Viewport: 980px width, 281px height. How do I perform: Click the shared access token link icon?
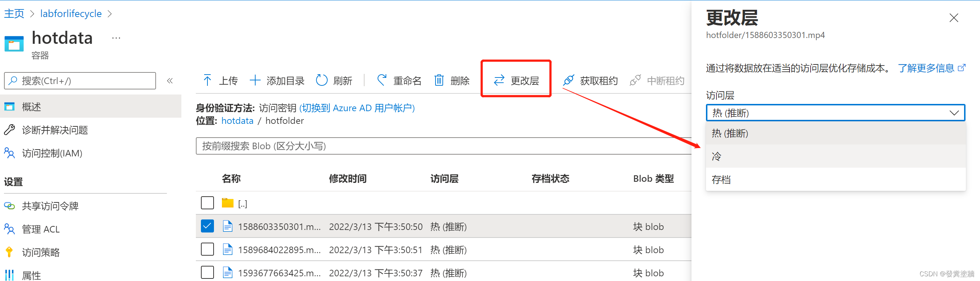pos(9,206)
